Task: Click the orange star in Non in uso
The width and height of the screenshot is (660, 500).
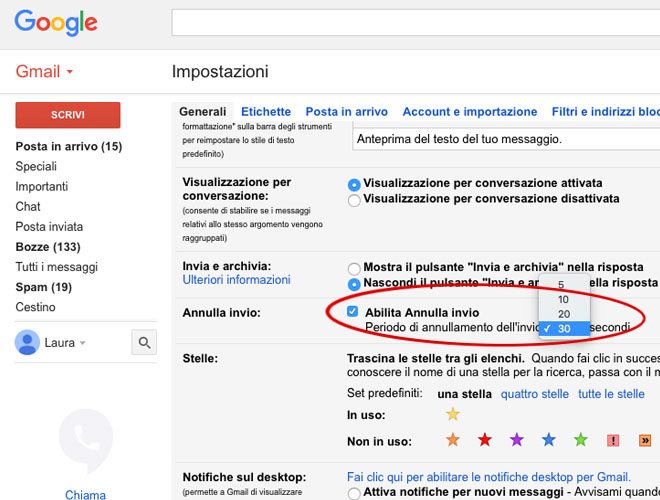Action: pos(452,440)
